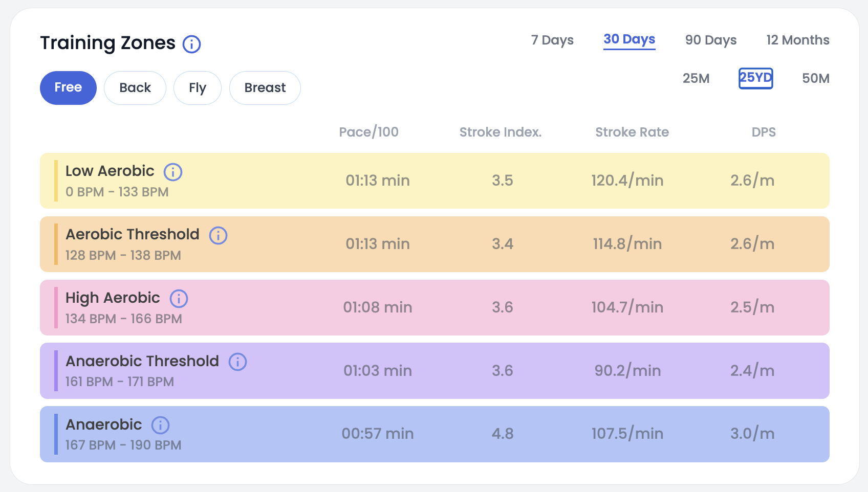This screenshot has height=492, width=868.
Task: Select the 25M pool length
Action: [696, 78]
